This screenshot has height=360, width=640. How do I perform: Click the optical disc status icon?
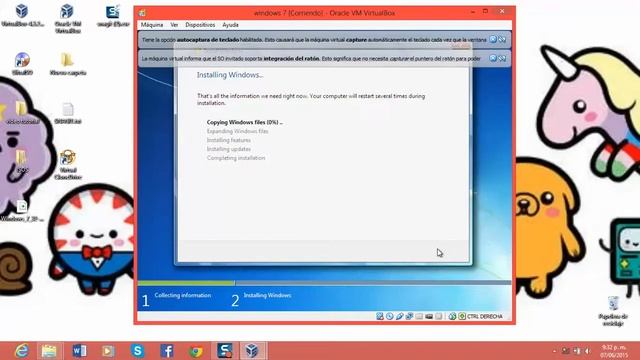pos(390,316)
